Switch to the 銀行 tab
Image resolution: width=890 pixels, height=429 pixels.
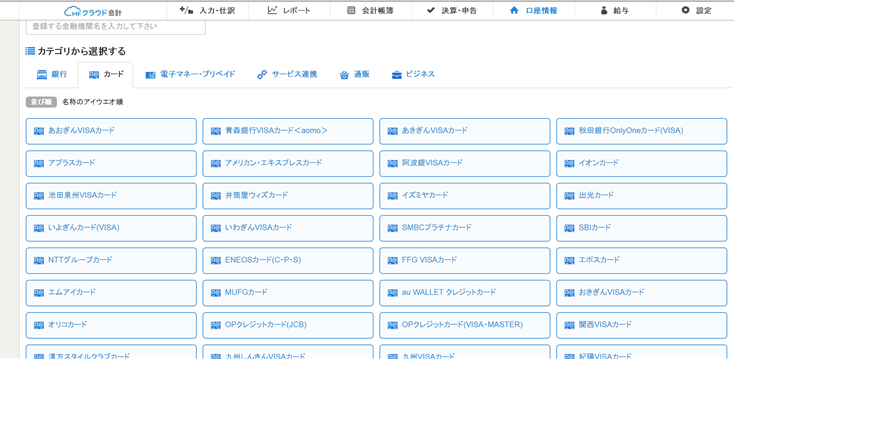point(52,74)
